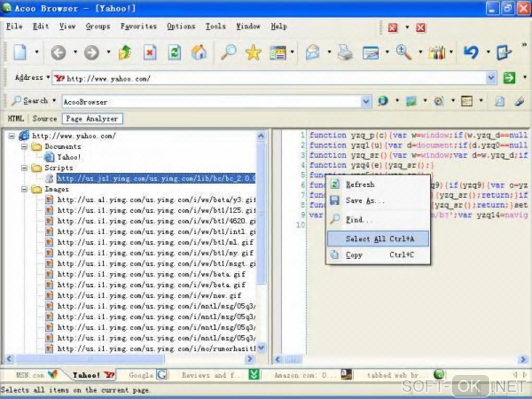Click the first red X close-tab icon
This screenshot has width=532, height=399.
pyautogui.click(x=393, y=28)
